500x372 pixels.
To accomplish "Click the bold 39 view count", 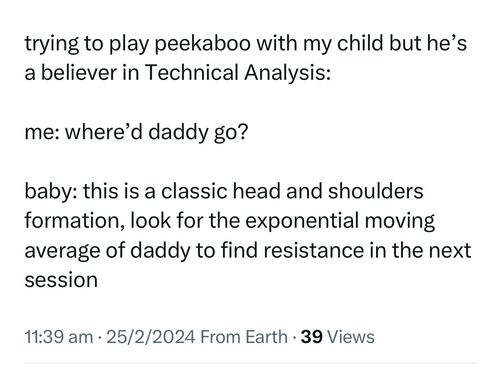I will pyautogui.click(x=311, y=337).
